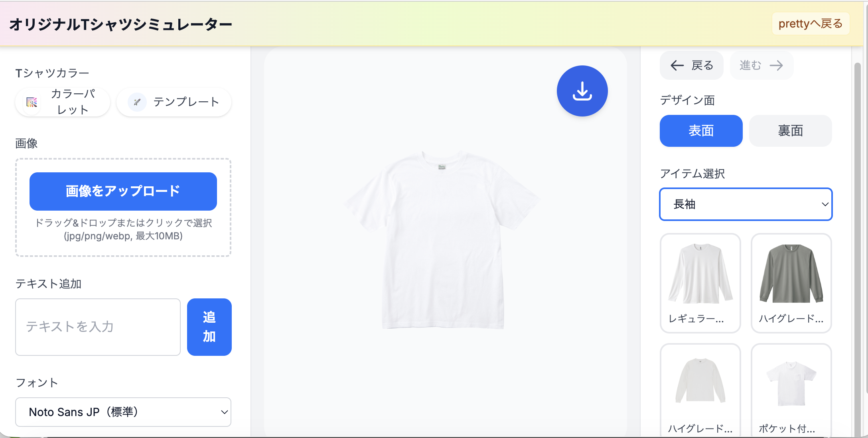Click the chevron on item select box

825,204
